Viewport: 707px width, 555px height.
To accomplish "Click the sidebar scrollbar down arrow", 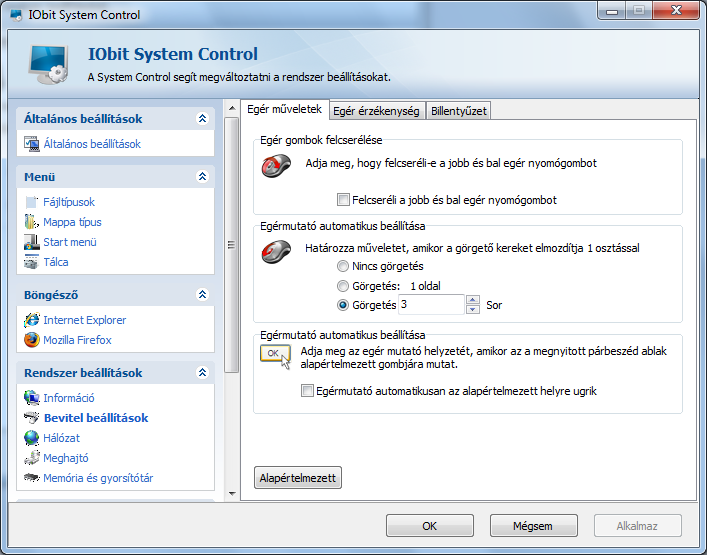I will point(232,494).
